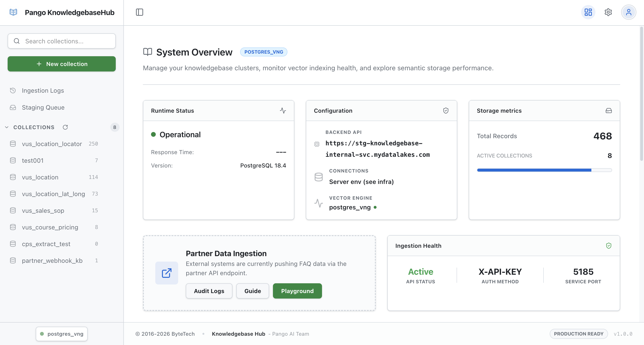Click the Total Records value 468

(603, 136)
